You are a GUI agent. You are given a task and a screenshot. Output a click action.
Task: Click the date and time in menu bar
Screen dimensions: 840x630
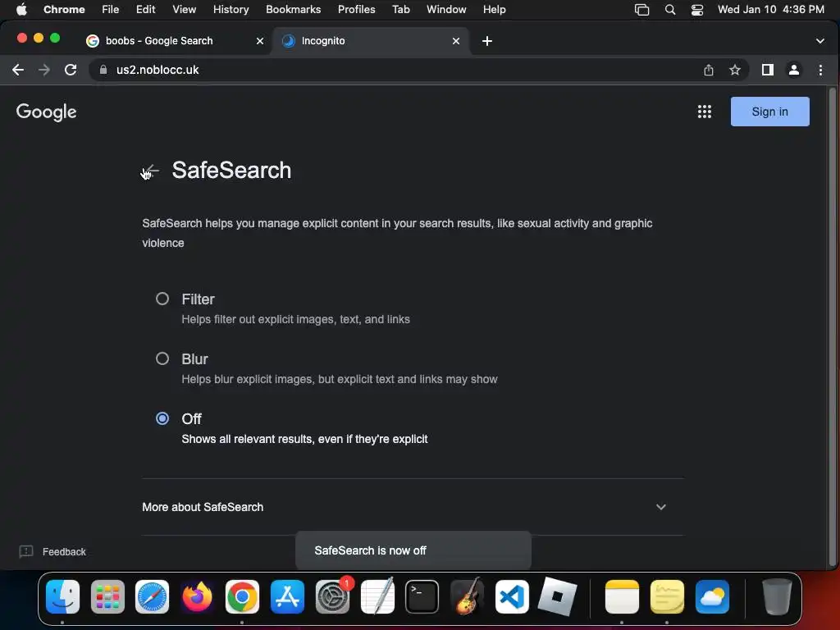pos(771,10)
